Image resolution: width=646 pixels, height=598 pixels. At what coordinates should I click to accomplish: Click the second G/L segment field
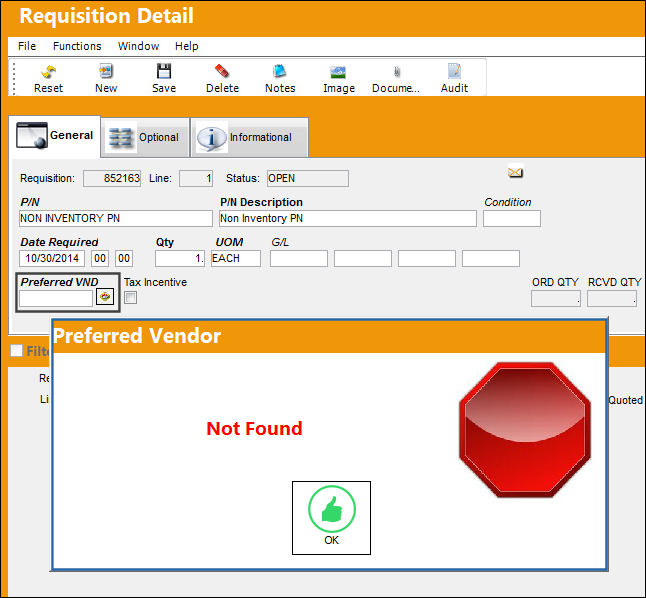click(x=363, y=258)
